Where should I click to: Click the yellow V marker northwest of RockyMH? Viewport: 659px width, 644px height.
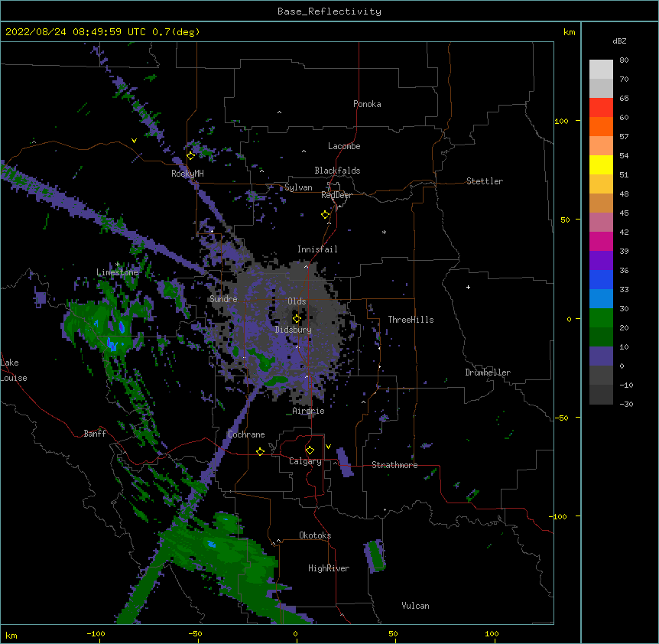click(134, 141)
